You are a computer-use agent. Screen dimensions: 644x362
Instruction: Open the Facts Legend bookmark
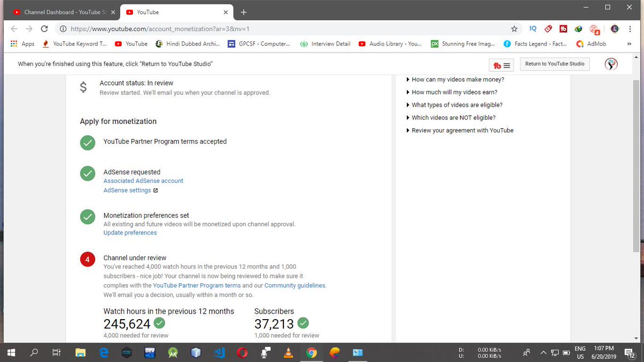tap(535, 44)
